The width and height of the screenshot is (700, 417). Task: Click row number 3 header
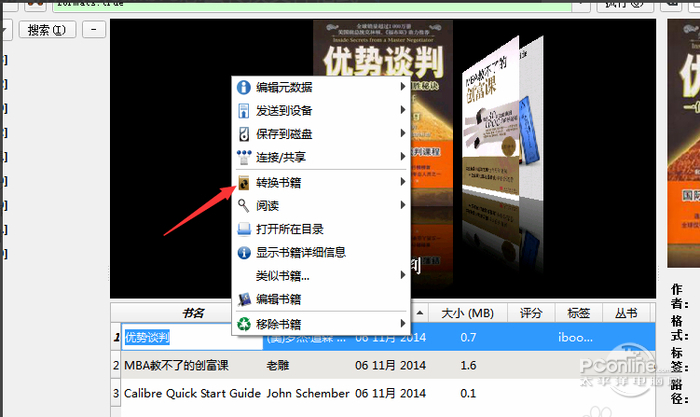(x=116, y=393)
